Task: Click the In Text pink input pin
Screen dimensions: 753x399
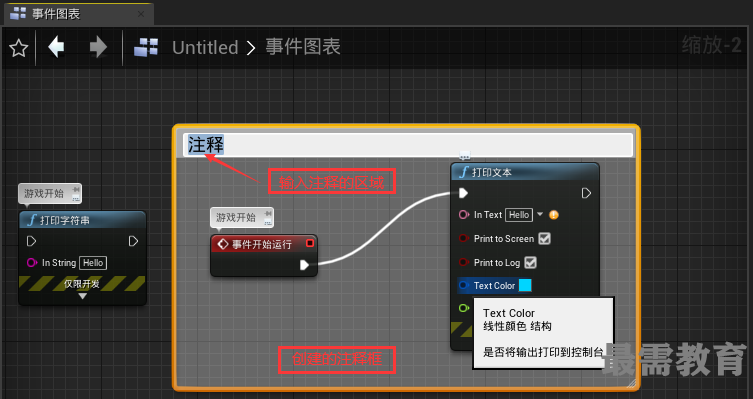Action: 463,215
